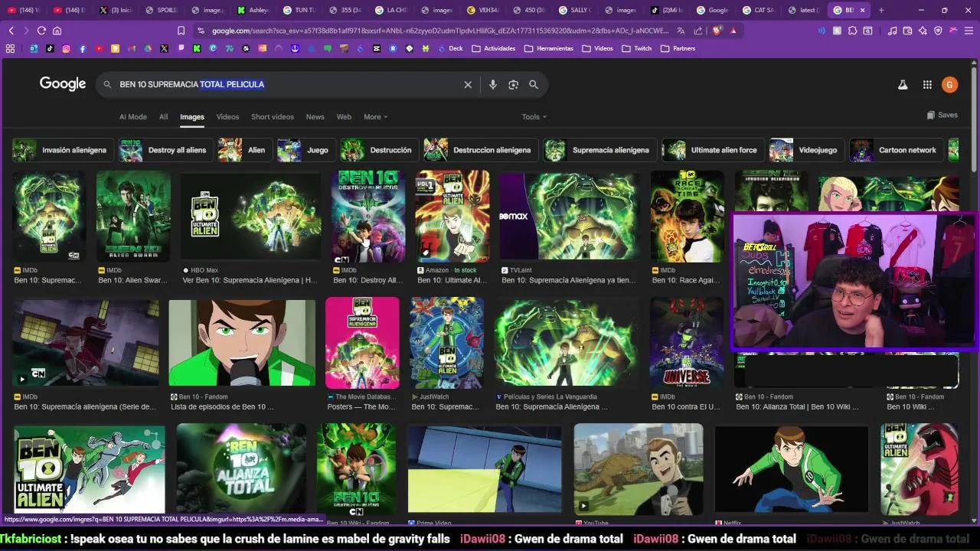Screen dimensions: 980x551
Task: Open X (Twitter) bookmark in bookmarks bar
Action: 164,48
